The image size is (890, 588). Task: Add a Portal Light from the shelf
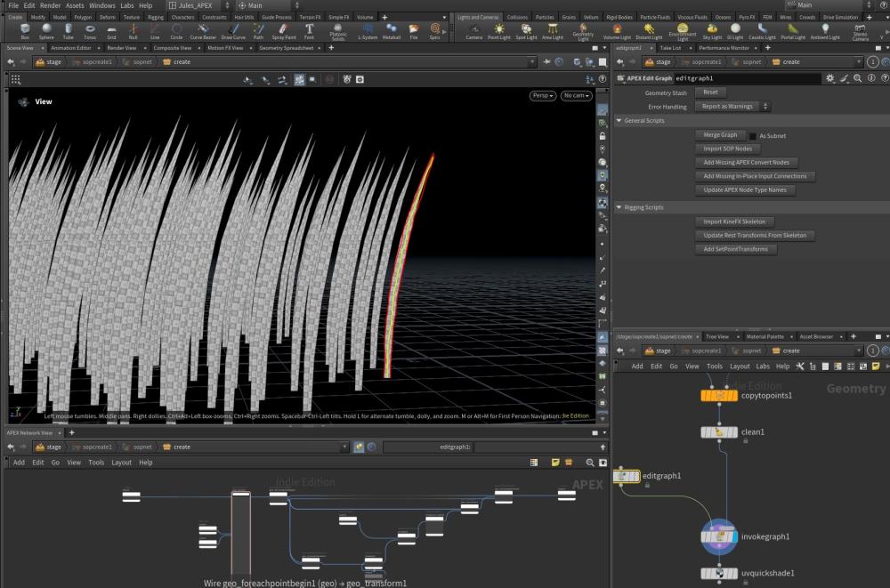[x=793, y=31]
